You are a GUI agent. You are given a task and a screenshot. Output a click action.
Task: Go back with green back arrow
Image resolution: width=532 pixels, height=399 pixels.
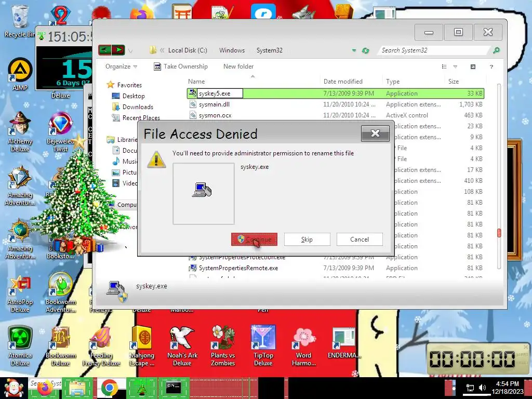click(105, 50)
